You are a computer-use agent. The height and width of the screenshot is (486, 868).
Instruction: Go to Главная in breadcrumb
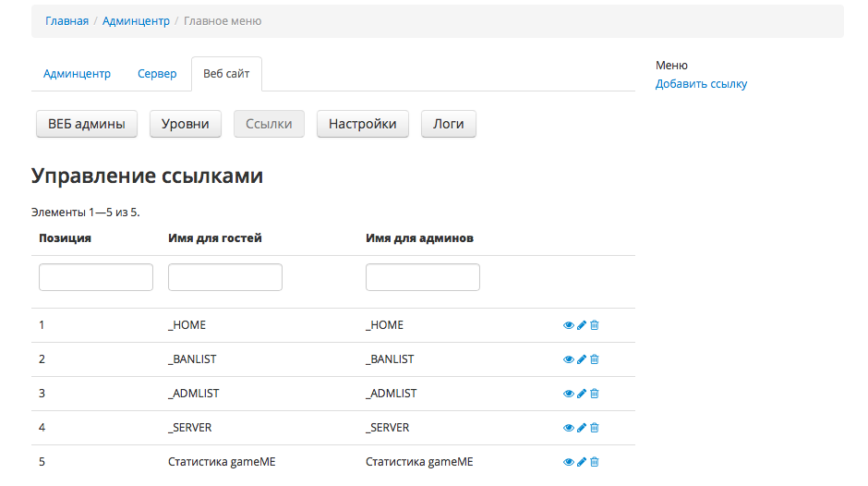[x=67, y=21]
